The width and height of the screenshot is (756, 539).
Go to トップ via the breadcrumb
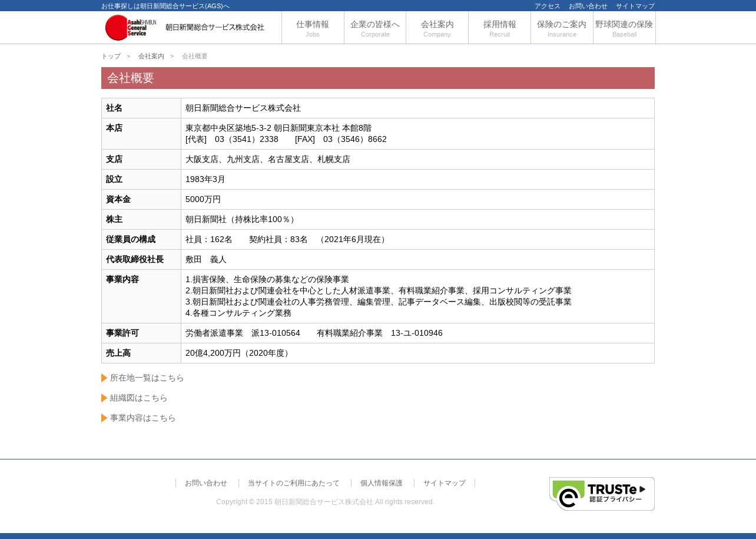coord(111,56)
